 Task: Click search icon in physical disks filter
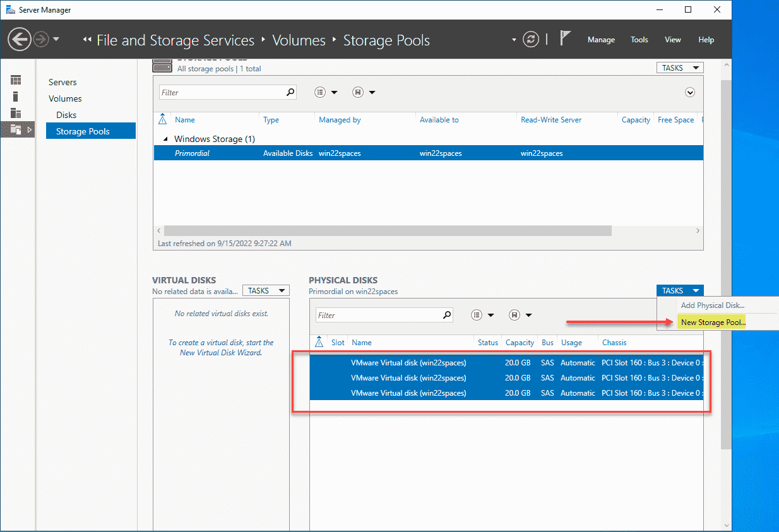447,315
